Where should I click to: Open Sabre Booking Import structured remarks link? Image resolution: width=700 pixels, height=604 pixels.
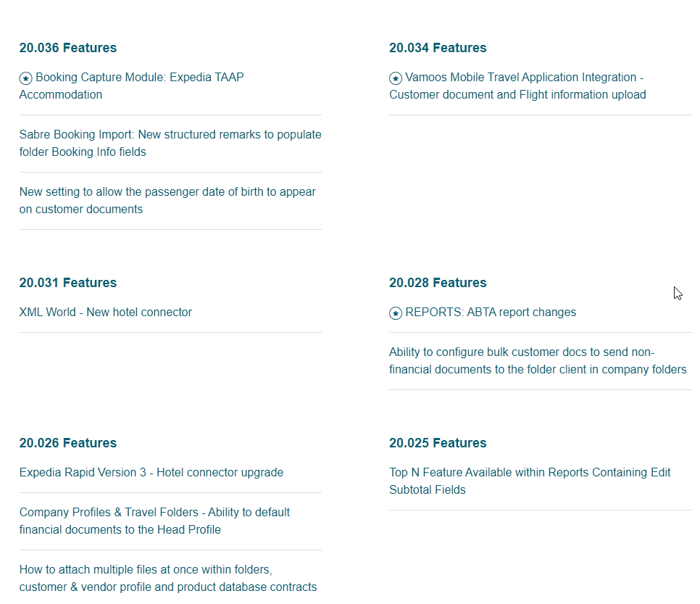pos(170,143)
